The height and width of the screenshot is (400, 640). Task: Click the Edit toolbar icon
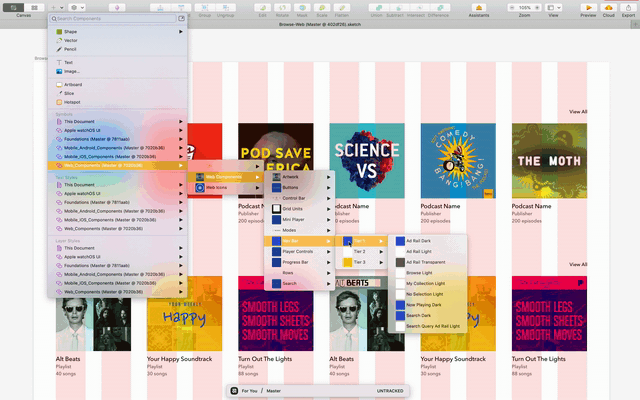pos(262,7)
